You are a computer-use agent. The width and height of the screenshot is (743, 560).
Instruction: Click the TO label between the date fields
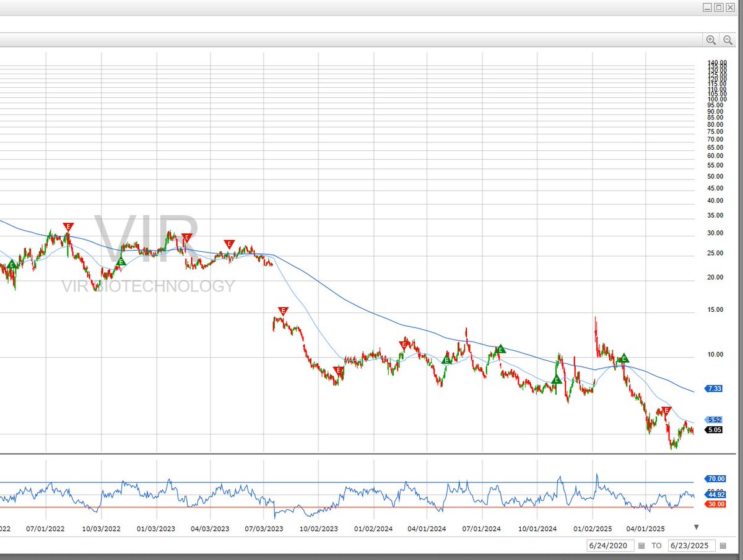tap(656, 546)
